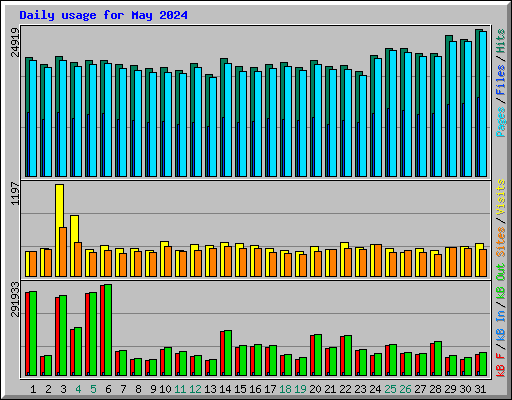Screen dimensions: 512x400
Task: Click day 20 on the x-axis
Action: coord(315,389)
